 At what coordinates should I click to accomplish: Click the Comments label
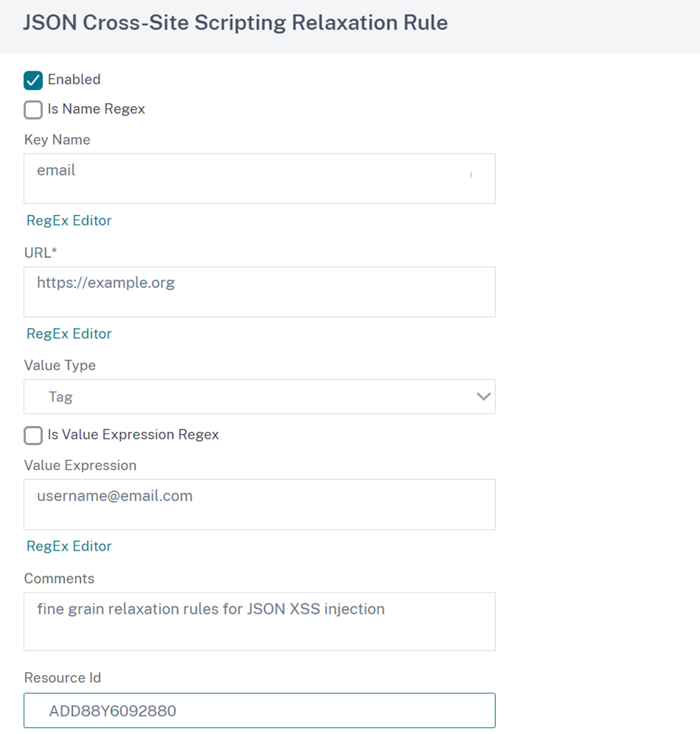[x=60, y=579]
